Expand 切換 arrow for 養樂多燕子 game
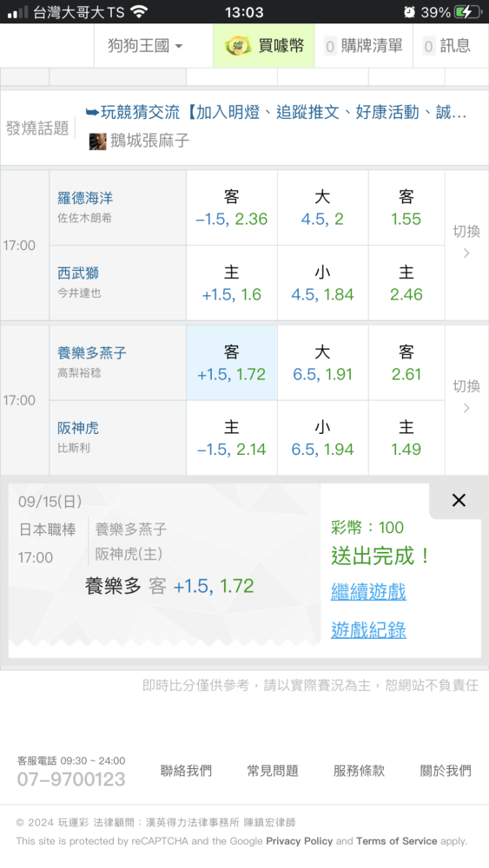This screenshot has height=868, width=489. coord(466,398)
